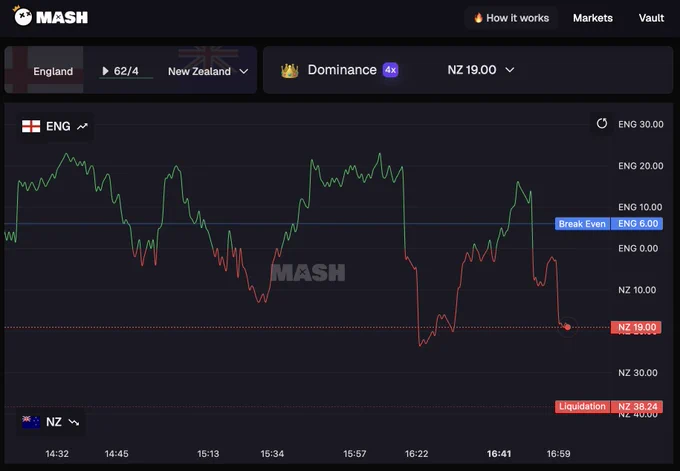
Task: Click the 4x leverage badge
Action: pyautogui.click(x=390, y=70)
